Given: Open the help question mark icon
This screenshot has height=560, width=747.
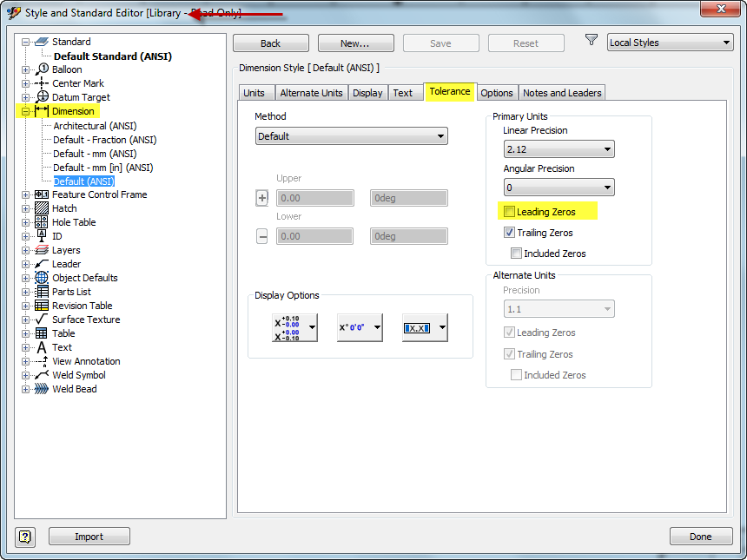Looking at the screenshot, I should (x=25, y=537).
